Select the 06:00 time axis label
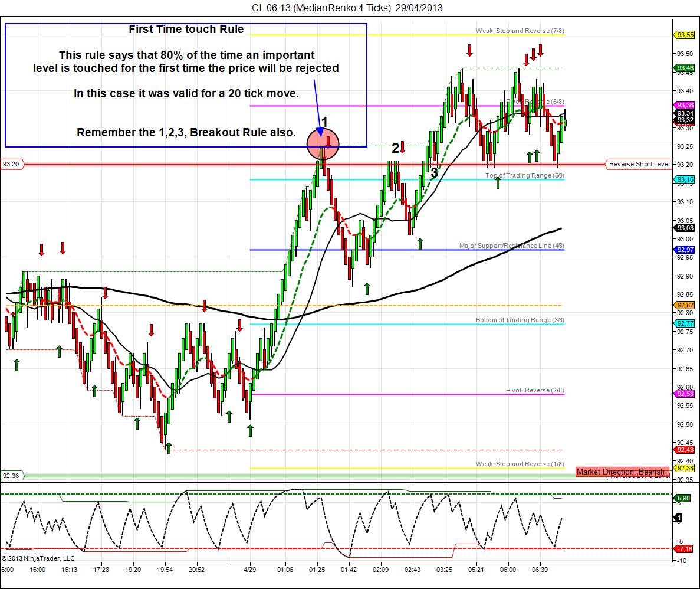This screenshot has width=700, height=589. click(x=508, y=570)
